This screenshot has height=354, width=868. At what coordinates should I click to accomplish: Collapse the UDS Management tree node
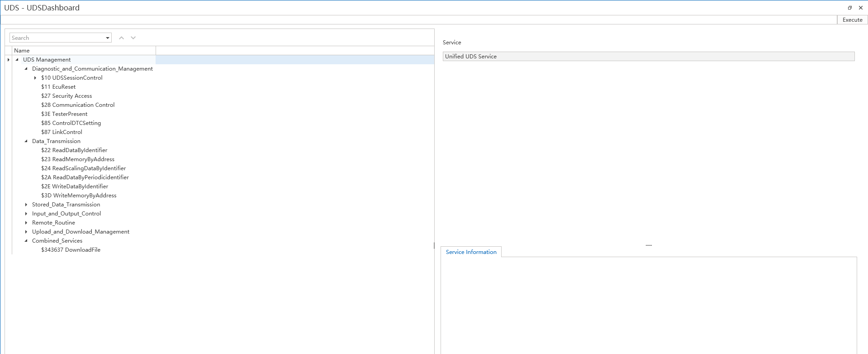(x=17, y=60)
